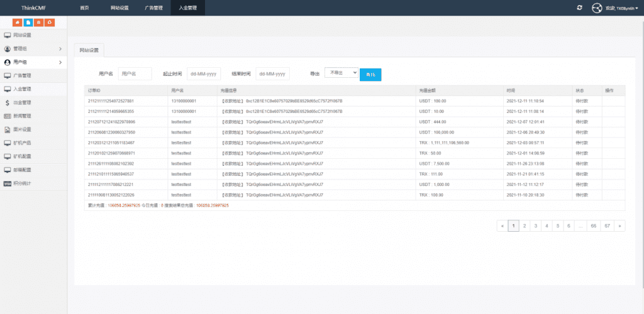Screen dimensions: 644x314
Task: Jump to last page 67
Action: (608, 226)
